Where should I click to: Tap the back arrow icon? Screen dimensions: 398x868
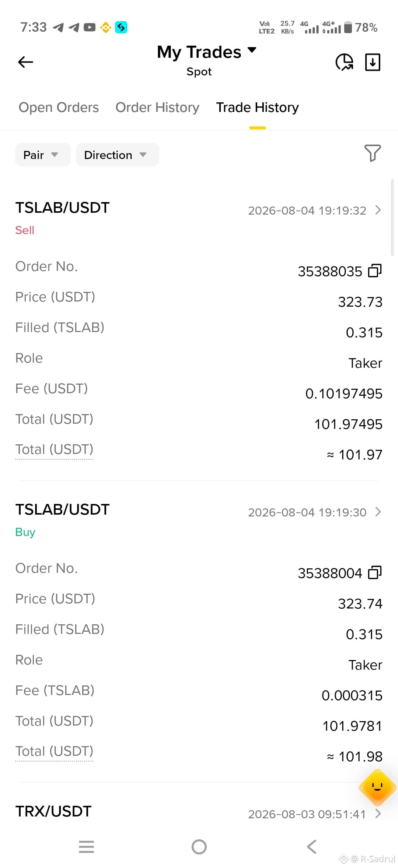25,62
